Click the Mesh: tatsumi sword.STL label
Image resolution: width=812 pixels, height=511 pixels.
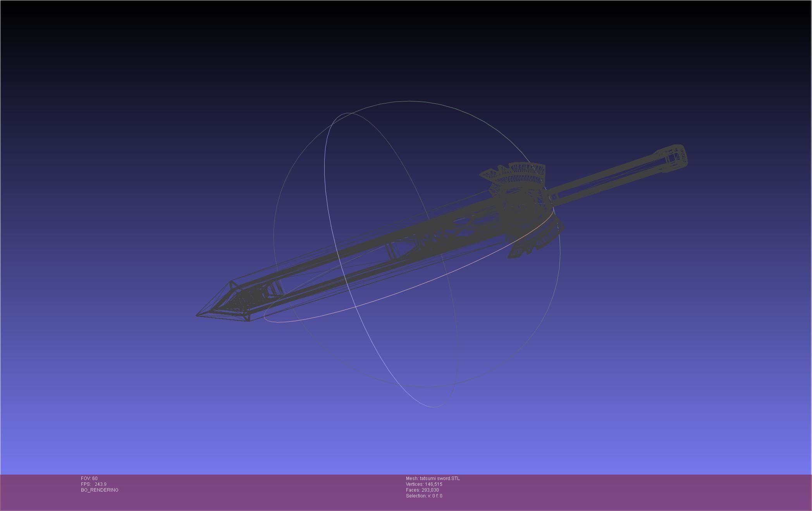tap(433, 478)
